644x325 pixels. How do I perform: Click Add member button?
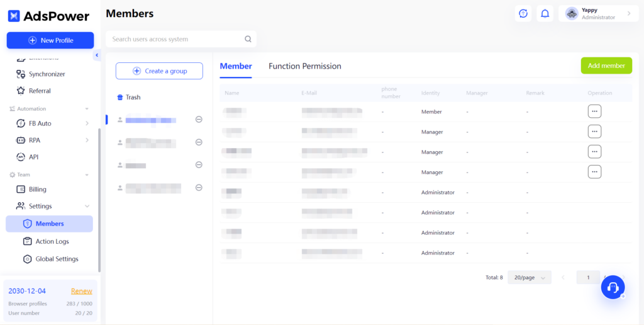pyautogui.click(x=606, y=66)
